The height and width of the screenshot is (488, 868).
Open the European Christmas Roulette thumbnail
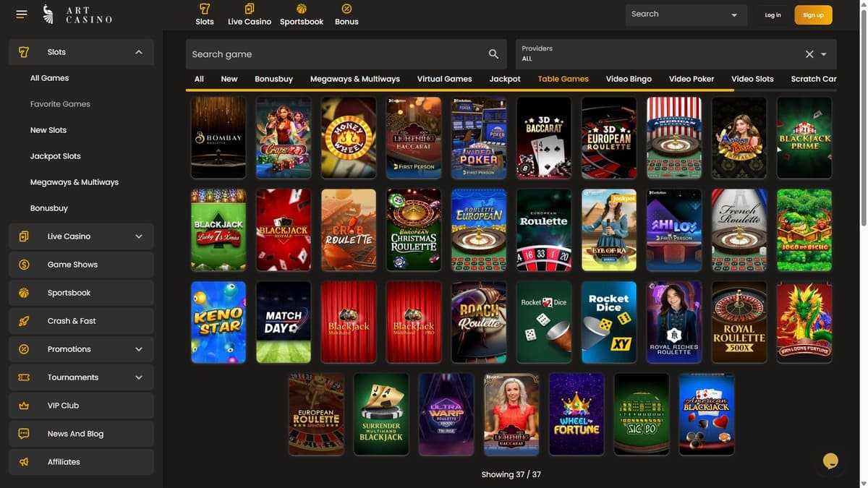[x=414, y=230]
